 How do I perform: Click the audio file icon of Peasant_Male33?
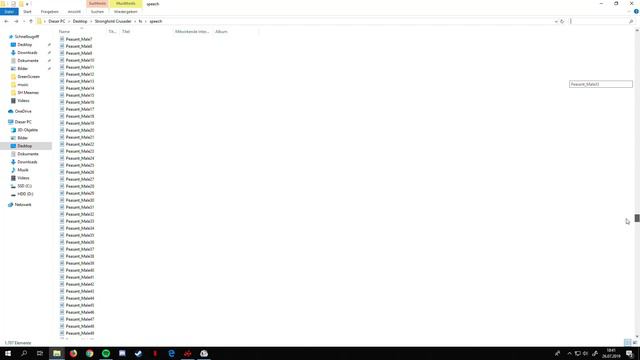click(62, 221)
